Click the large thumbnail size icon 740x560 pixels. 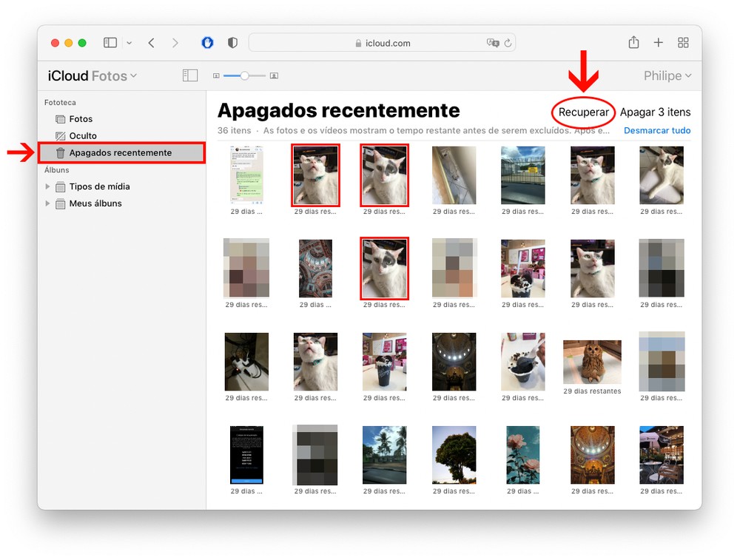274,75
